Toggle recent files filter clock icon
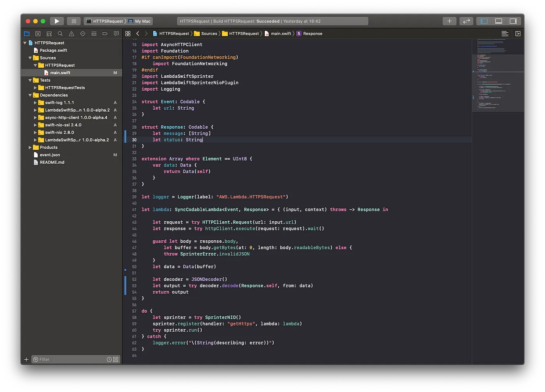 [109, 359]
